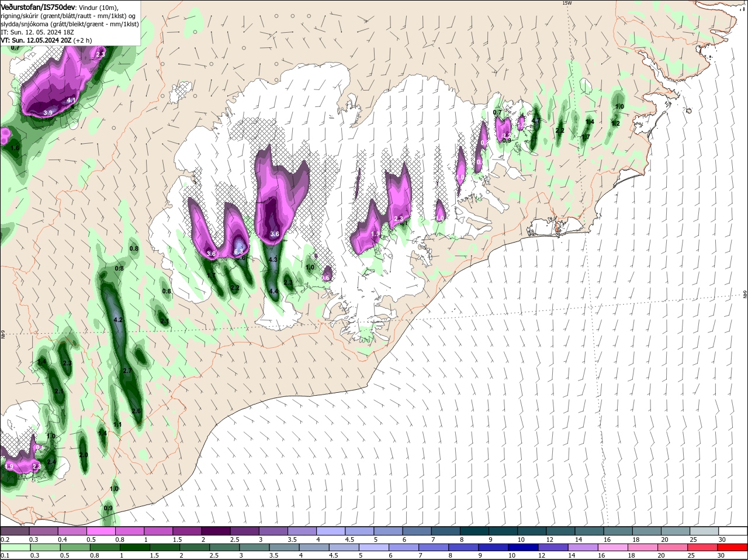Click the dark teal snow swatch between 8 and 9
Screen dimensions: 748x560
[475, 531]
